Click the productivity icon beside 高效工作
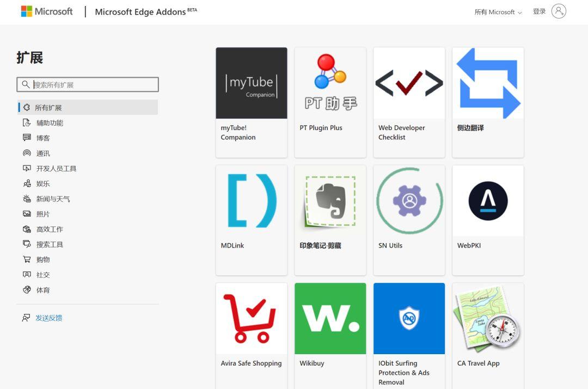The image size is (588, 389). (x=27, y=229)
